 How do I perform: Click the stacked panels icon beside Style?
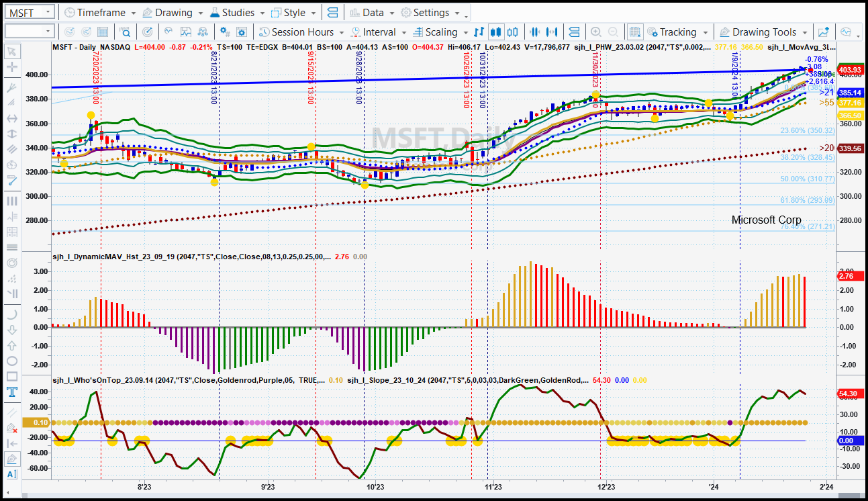[x=332, y=13]
